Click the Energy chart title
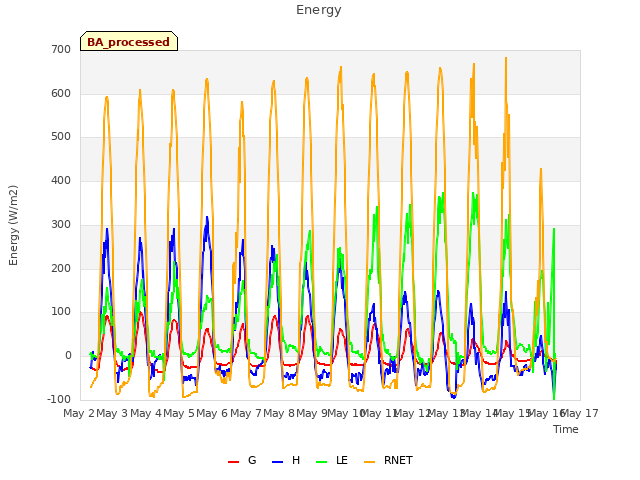Image resolution: width=640 pixels, height=480 pixels. (319, 10)
